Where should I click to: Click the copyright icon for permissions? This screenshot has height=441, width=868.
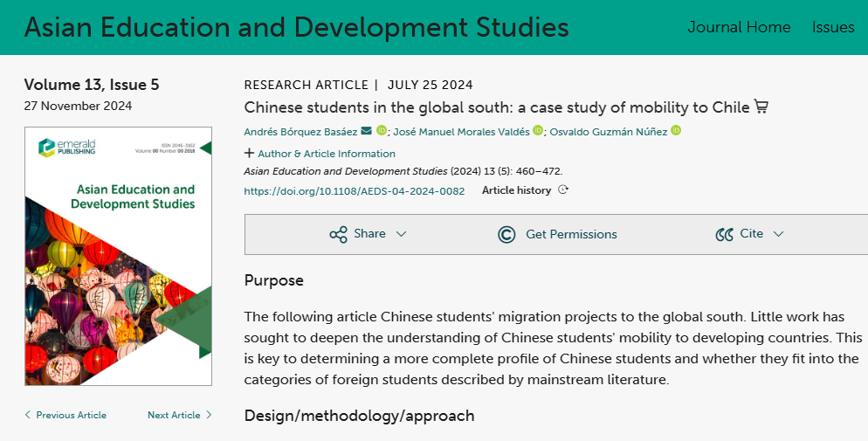pos(506,234)
